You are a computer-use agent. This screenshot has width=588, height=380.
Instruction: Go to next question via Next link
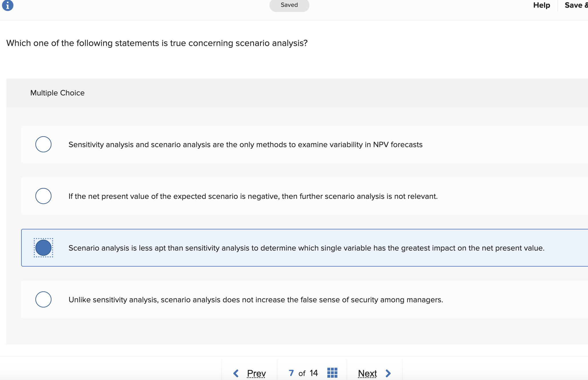click(367, 373)
